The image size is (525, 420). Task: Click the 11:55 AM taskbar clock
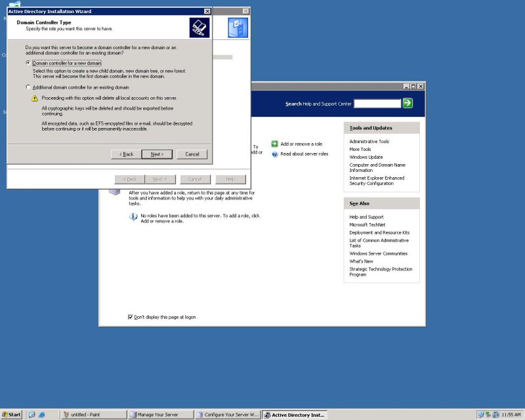point(511,415)
